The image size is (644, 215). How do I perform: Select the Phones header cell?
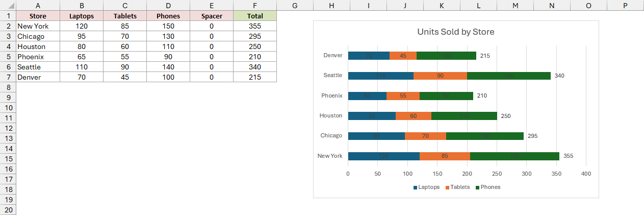point(168,16)
